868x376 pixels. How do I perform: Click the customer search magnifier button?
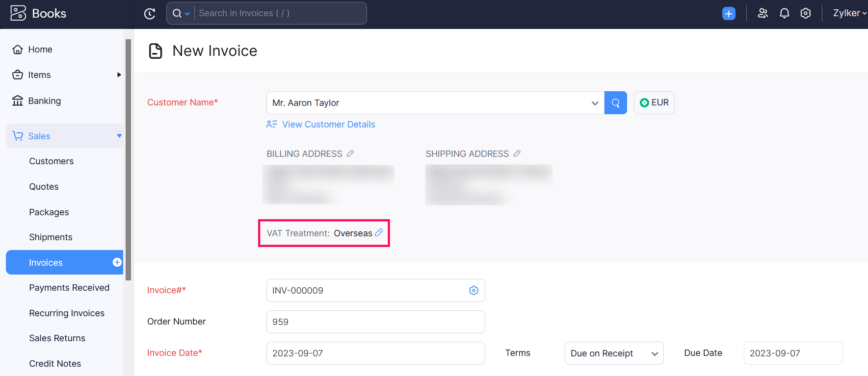pos(615,103)
